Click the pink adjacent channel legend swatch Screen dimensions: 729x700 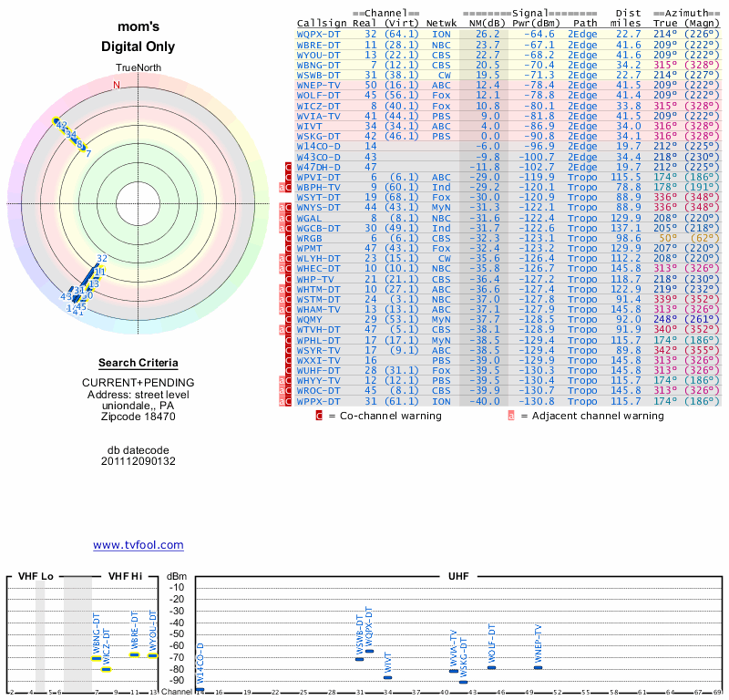[x=511, y=416]
